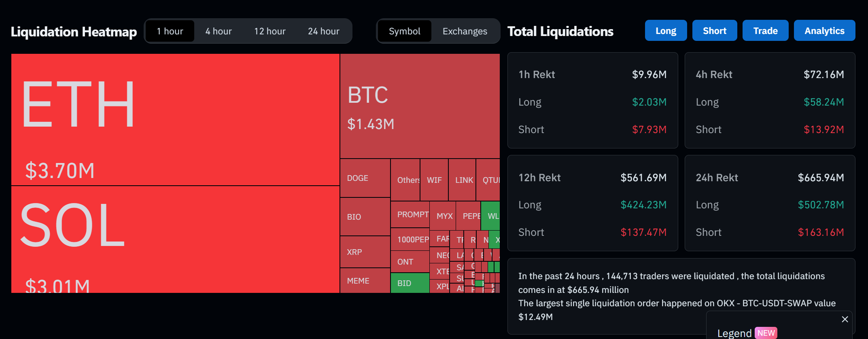Open the 24h Rekt stats card
Screen dimensions: 868x339
pos(770,203)
